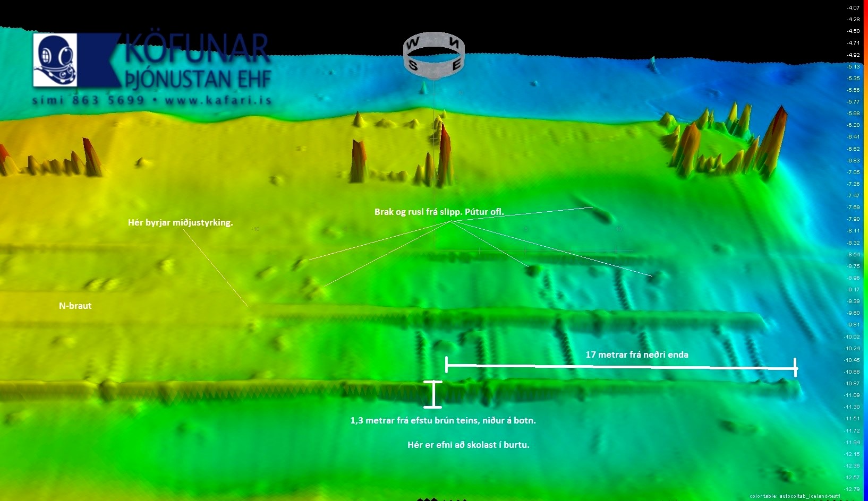868x501 pixels.
Task: Click the 17 metre horizontal measurement bar
Action: 620,366
